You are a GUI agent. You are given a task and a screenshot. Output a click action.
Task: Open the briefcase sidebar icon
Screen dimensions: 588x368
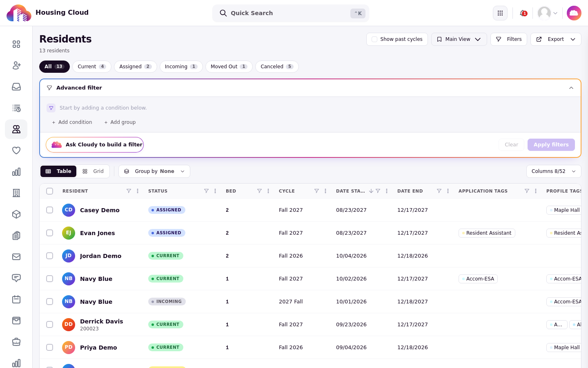coord(16,342)
